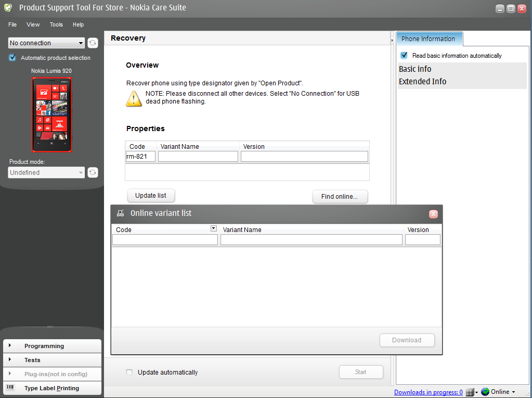Viewport: 532px width, 398px height.
Task: Open the View menu
Action: point(33,24)
